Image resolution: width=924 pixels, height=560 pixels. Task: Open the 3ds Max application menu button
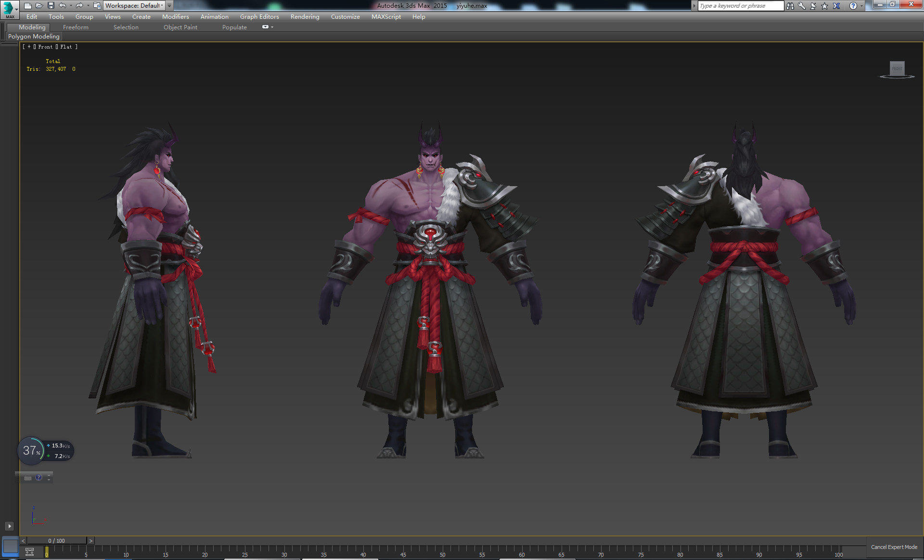[9, 9]
